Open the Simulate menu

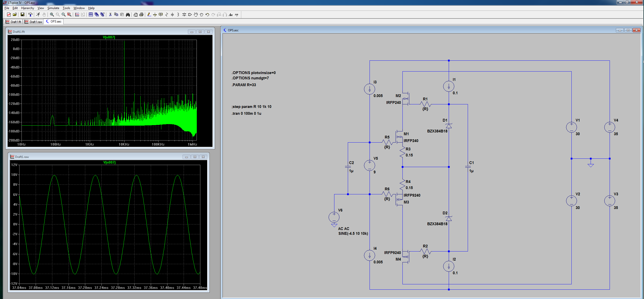pyautogui.click(x=53, y=8)
